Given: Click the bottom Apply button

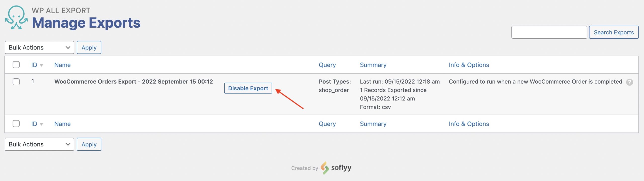Looking at the screenshot, I should click(89, 144).
